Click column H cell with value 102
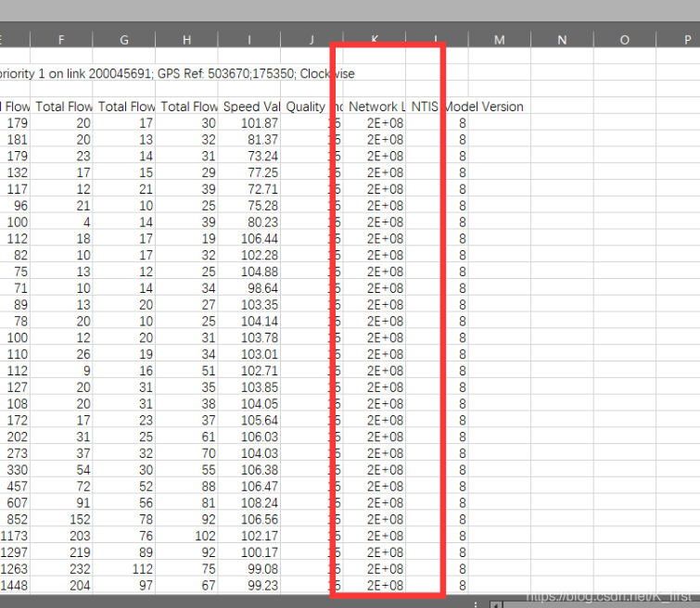This screenshot has height=608, width=700. point(186,536)
